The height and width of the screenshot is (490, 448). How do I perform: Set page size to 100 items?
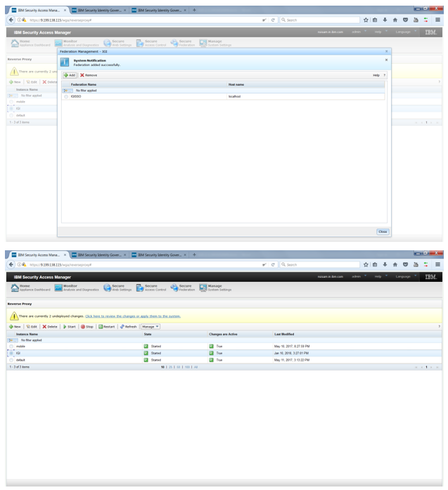tap(187, 367)
